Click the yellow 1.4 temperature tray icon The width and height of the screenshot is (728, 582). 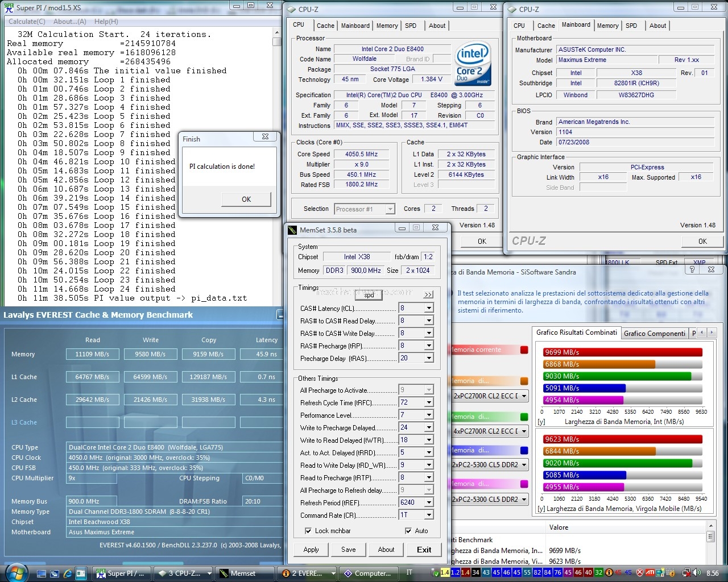pyautogui.click(x=445, y=573)
